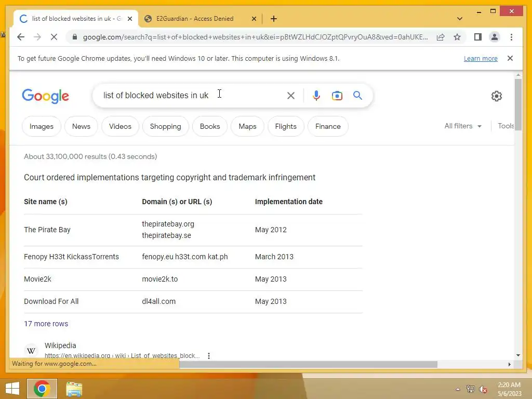
Task: Select thepiratebay.se domain text
Action: coord(166,235)
